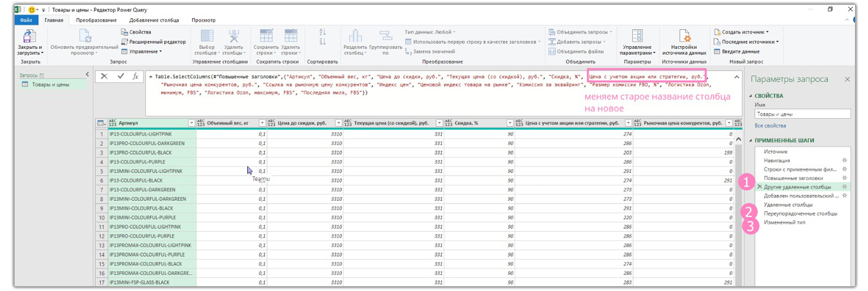
Task: Open the Добавить запросы dropdown
Action: [577, 42]
